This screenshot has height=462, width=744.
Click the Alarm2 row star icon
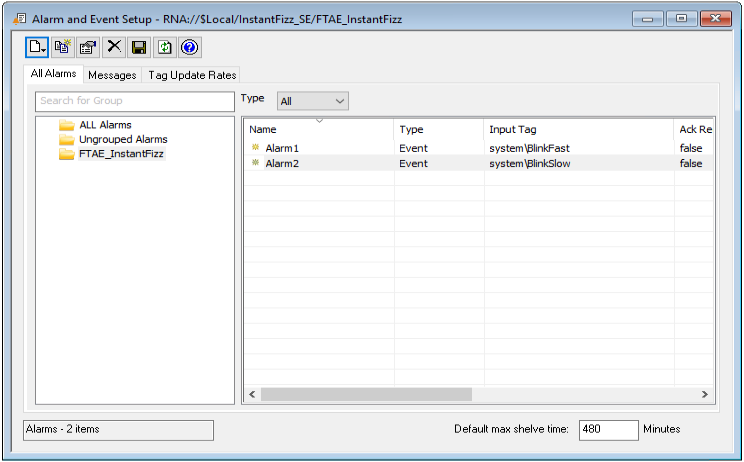pyautogui.click(x=255, y=163)
